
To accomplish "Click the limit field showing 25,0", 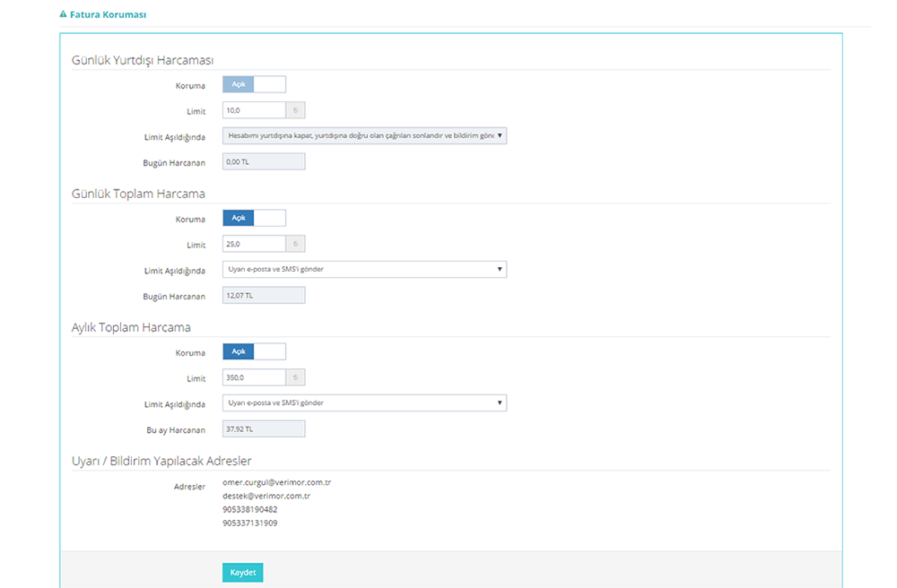I will 254,244.
